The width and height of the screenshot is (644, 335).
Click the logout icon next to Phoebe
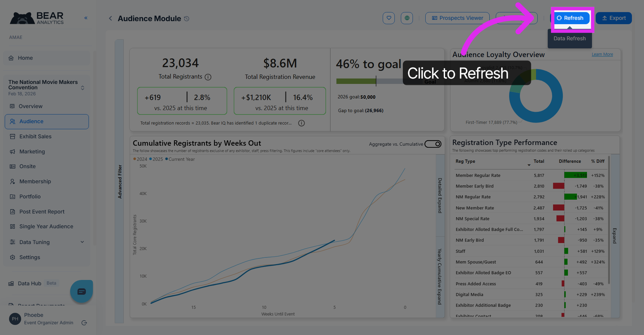tap(84, 323)
